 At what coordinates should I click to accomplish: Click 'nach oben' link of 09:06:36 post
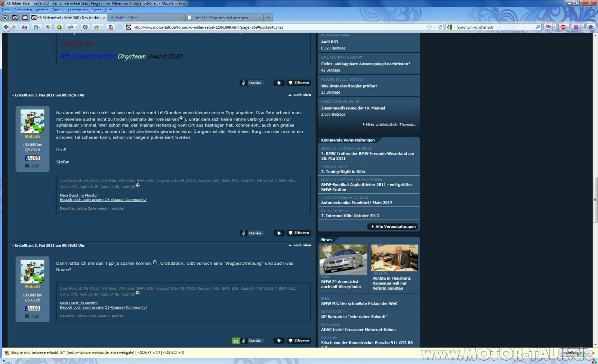[300, 95]
